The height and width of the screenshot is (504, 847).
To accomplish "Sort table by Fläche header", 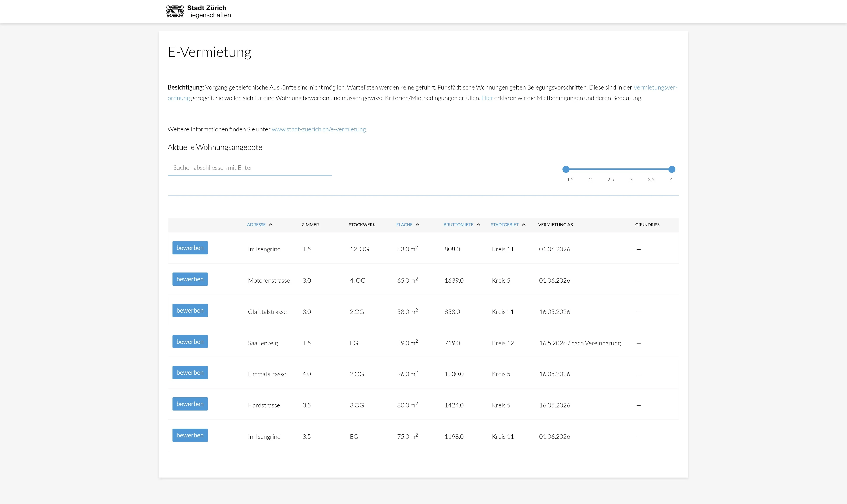I will [x=404, y=225].
